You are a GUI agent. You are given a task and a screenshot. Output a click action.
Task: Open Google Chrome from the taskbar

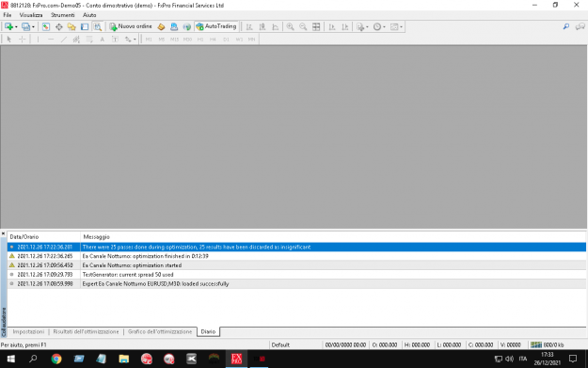tap(56, 359)
